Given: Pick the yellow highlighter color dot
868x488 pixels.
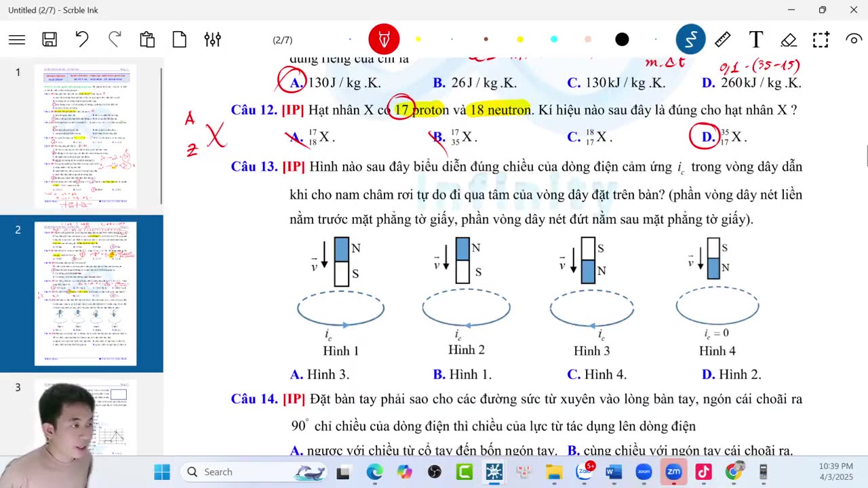Looking at the screenshot, I should tap(520, 39).
